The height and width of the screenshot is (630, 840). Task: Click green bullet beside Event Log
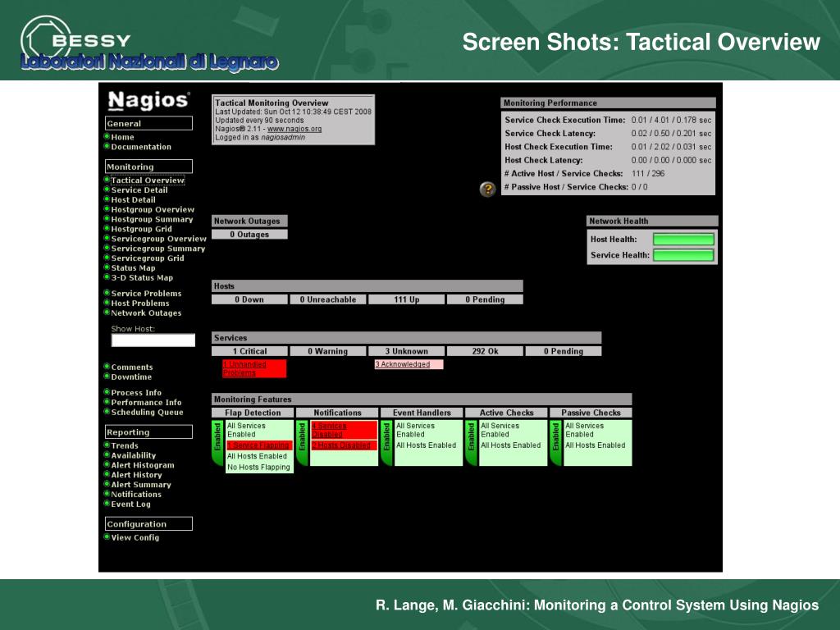(x=107, y=504)
